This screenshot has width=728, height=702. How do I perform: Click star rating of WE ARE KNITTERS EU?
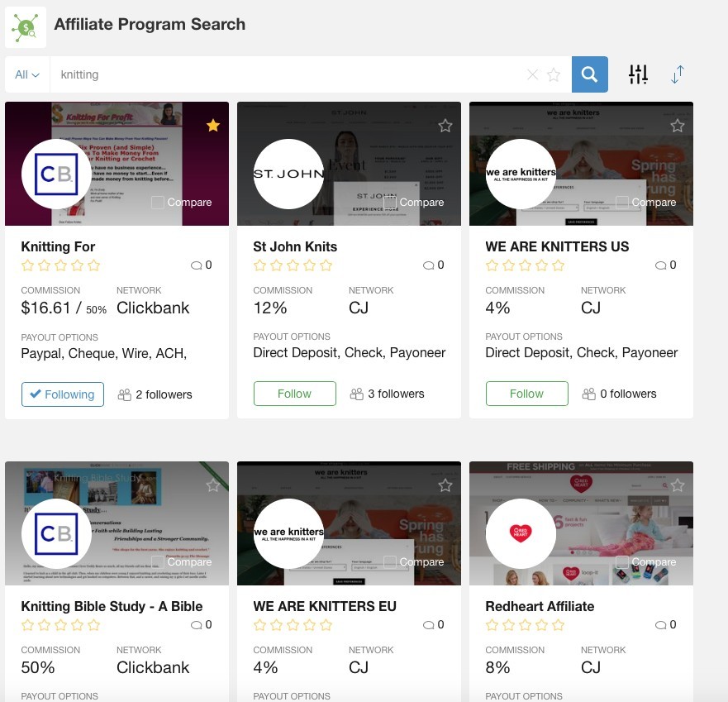click(293, 625)
